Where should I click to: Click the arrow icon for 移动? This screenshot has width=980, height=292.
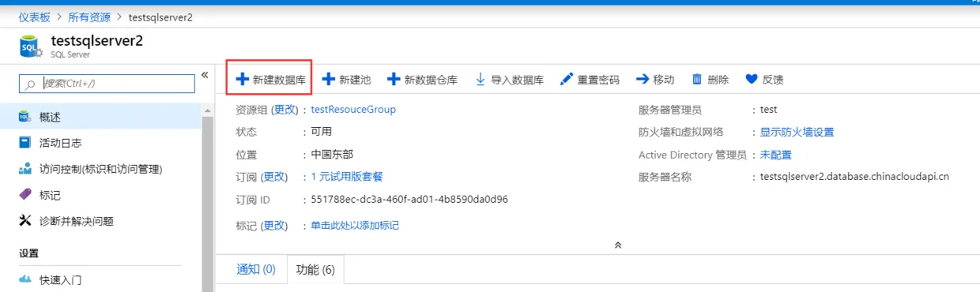pos(643,80)
